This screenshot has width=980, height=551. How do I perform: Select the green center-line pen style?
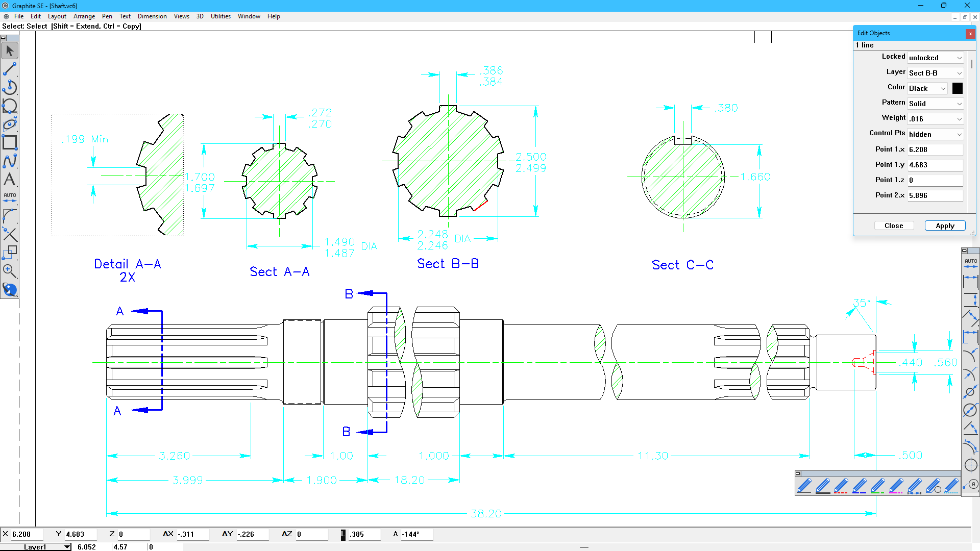[877, 486]
